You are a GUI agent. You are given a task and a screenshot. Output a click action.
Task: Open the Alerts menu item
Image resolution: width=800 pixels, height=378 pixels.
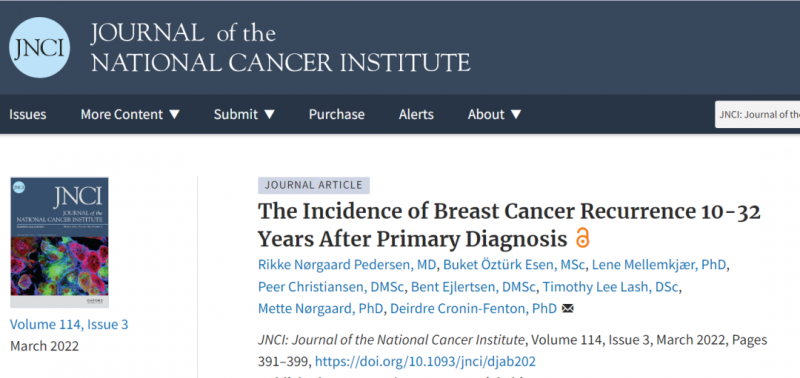coord(416,114)
